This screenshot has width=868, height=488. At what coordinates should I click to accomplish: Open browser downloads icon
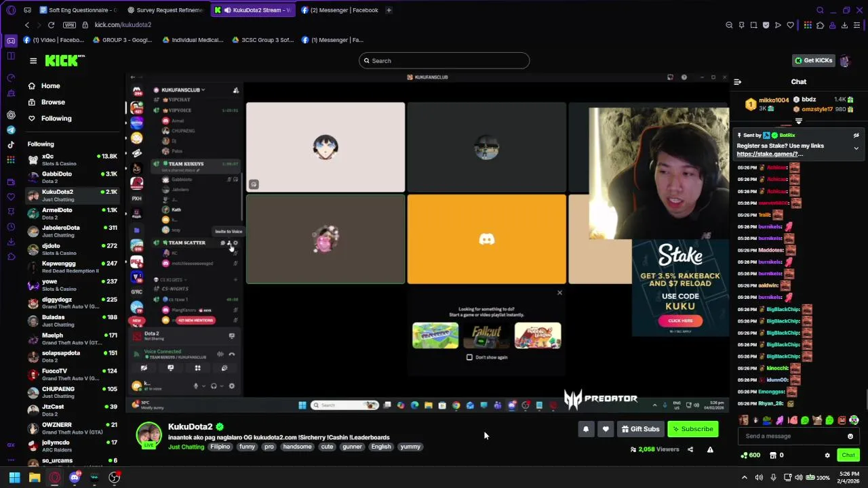844,25
